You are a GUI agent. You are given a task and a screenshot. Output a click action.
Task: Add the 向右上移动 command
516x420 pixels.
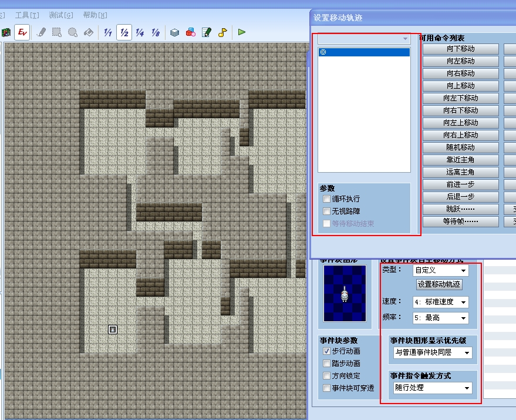coord(460,135)
